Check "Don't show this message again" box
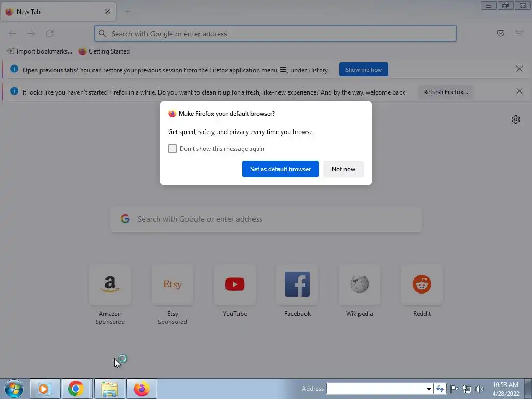532x399 pixels. pos(172,149)
